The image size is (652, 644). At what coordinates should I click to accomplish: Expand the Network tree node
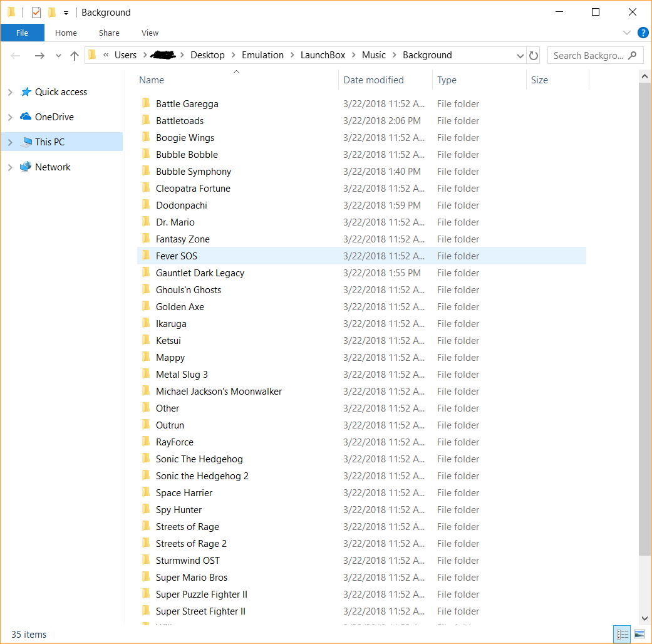11,167
